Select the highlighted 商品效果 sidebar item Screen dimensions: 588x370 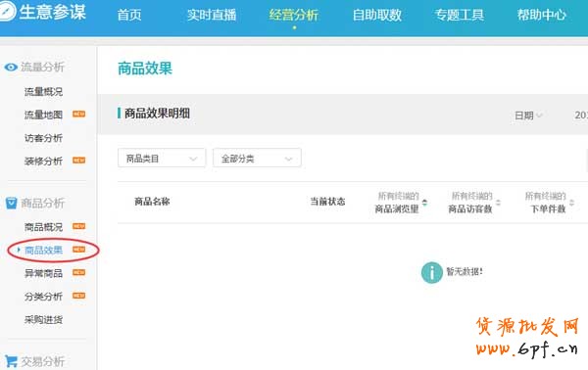pos(43,251)
